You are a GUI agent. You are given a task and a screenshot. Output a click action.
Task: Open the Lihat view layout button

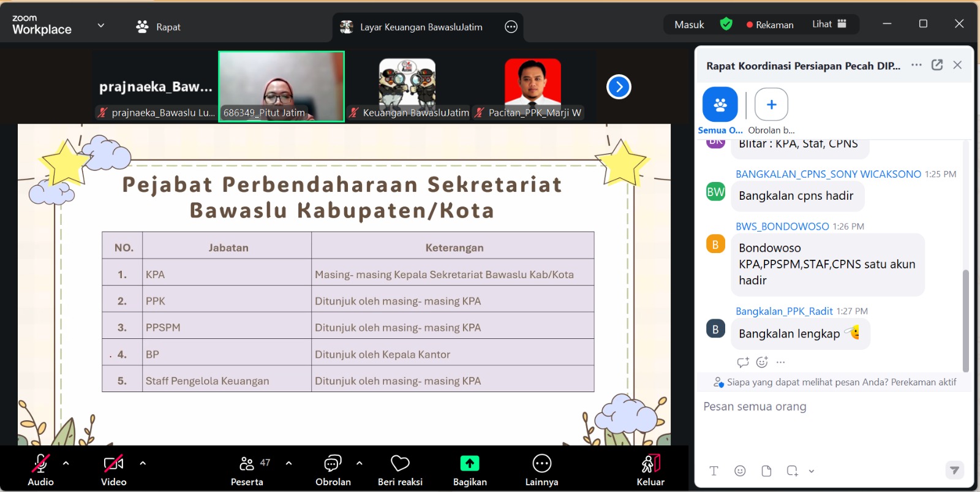[x=829, y=25]
